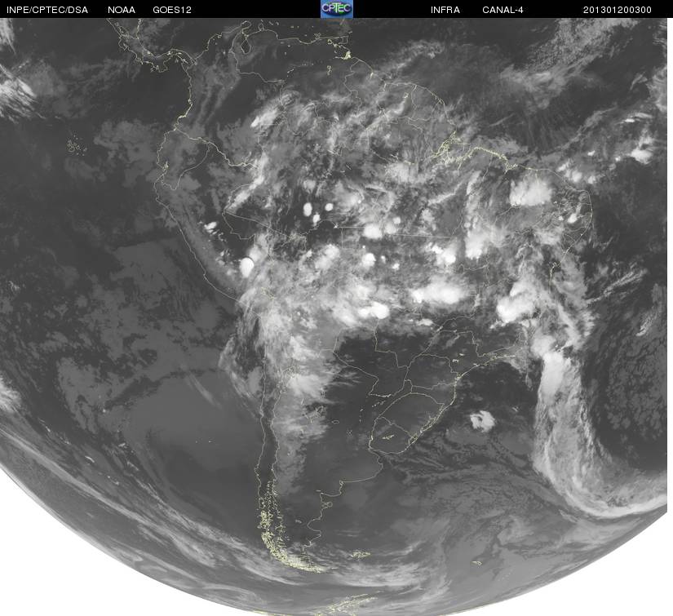
Task: Click the CANAL-4 channel label
Action: click(x=503, y=10)
